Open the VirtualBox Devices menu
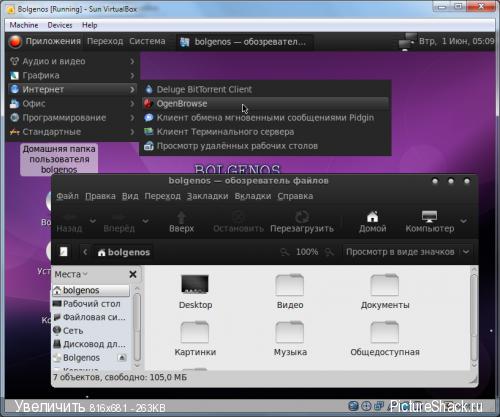The width and height of the screenshot is (500, 417). 60,25
